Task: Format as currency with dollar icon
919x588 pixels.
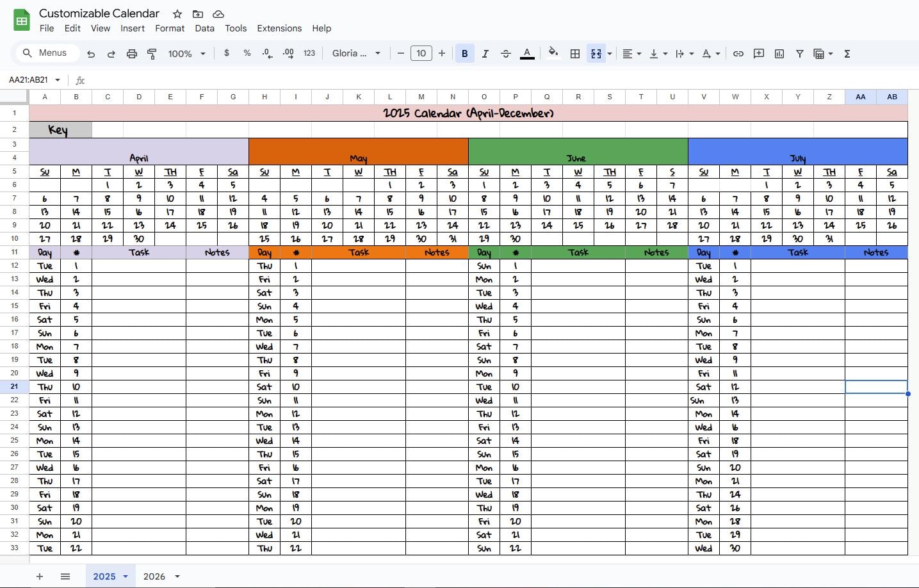Action: [x=227, y=53]
